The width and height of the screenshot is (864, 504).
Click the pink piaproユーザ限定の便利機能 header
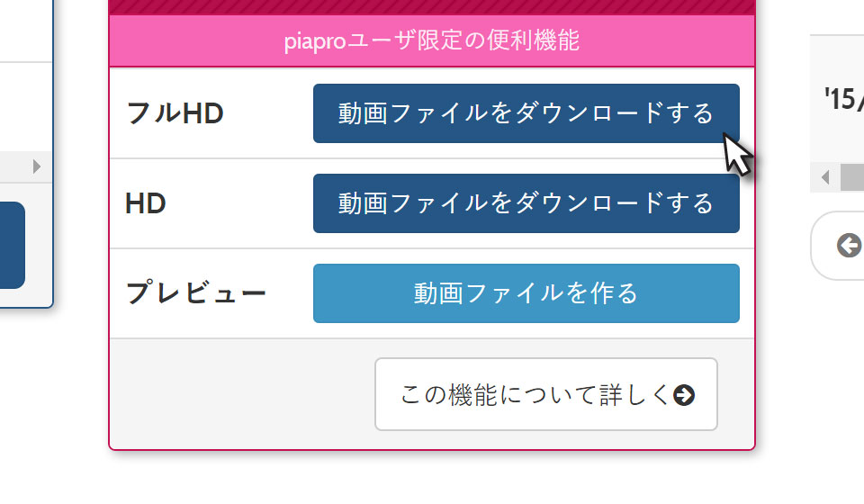point(431,41)
